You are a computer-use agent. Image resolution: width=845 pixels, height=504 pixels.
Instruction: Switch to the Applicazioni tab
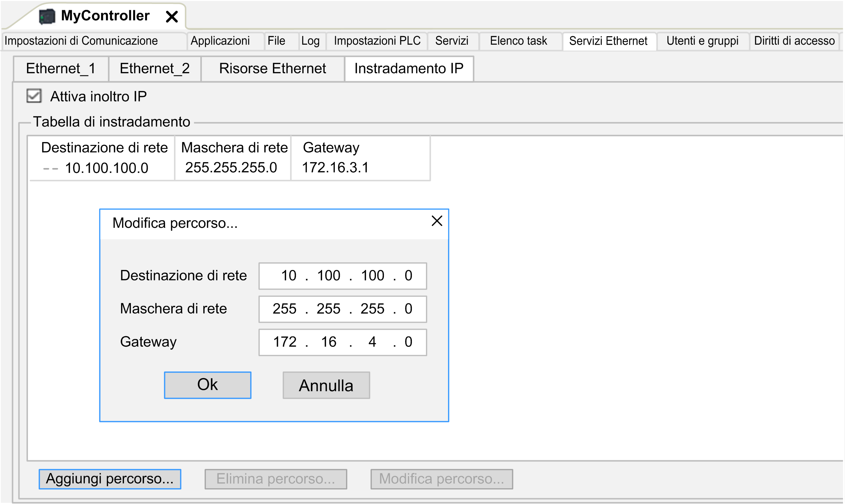(220, 41)
